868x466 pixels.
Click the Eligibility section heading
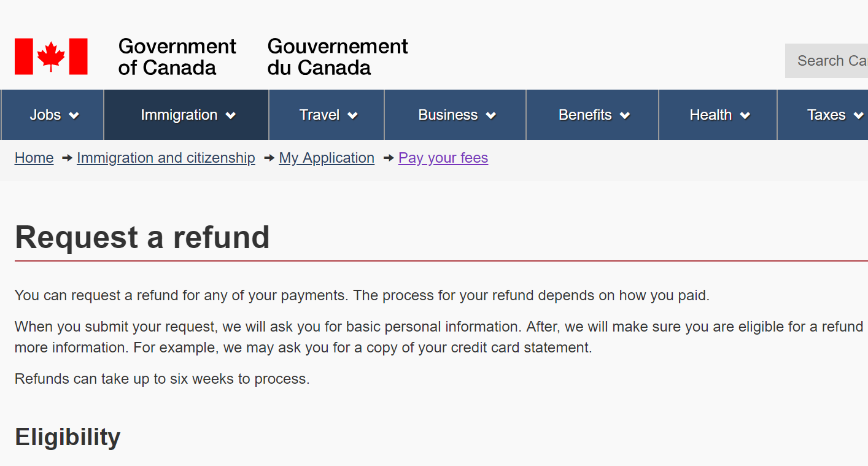68,437
